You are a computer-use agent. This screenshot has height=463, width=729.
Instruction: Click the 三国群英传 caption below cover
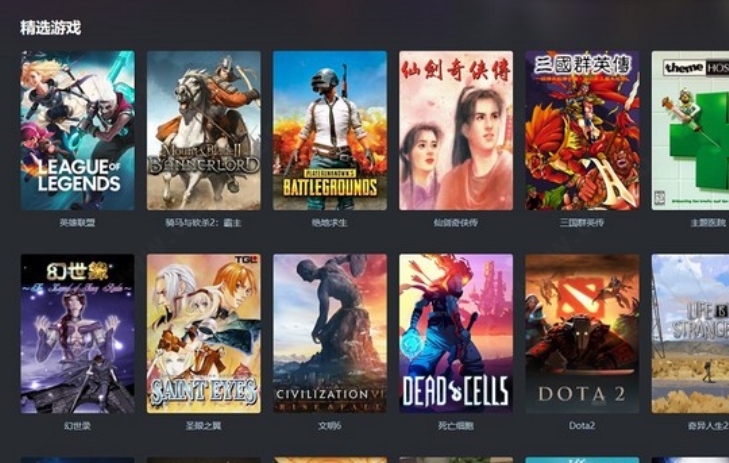(582, 223)
